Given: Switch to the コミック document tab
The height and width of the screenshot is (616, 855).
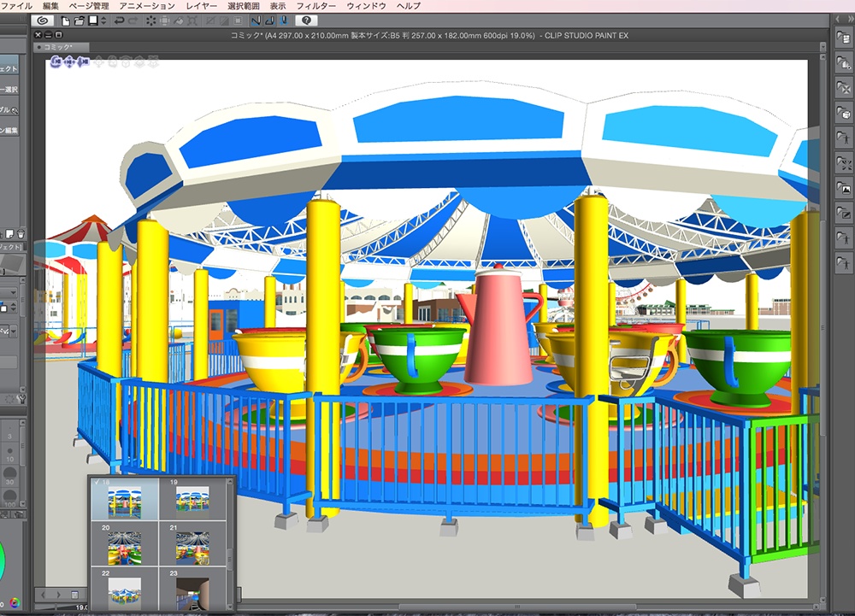Looking at the screenshot, I should click(x=58, y=47).
